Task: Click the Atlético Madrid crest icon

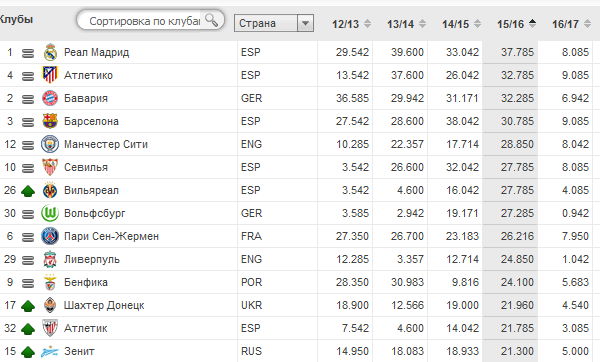Action: click(50, 75)
